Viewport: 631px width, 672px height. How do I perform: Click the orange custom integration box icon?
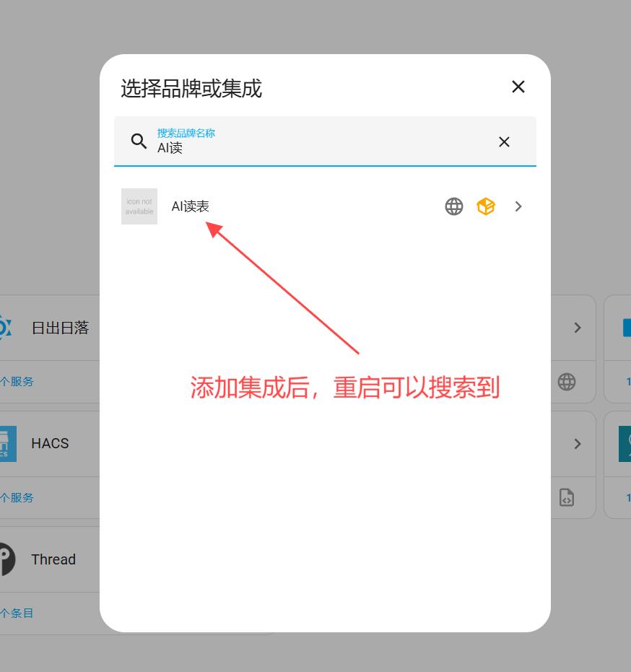pyautogui.click(x=486, y=206)
